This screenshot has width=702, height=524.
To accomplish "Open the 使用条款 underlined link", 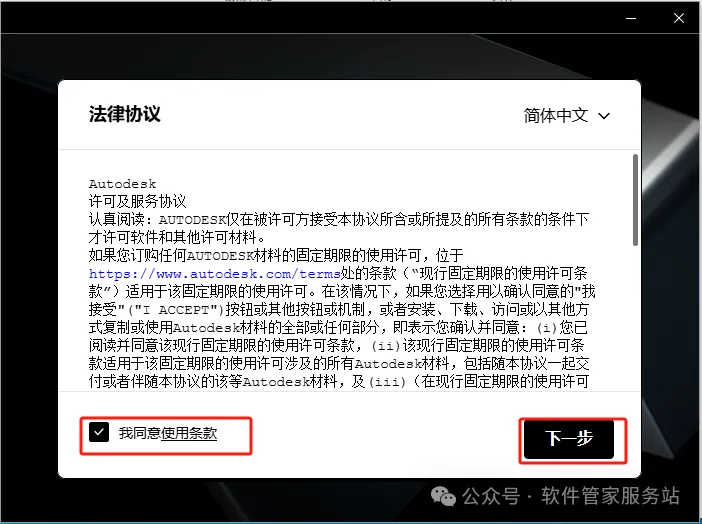I will point(189,433).
